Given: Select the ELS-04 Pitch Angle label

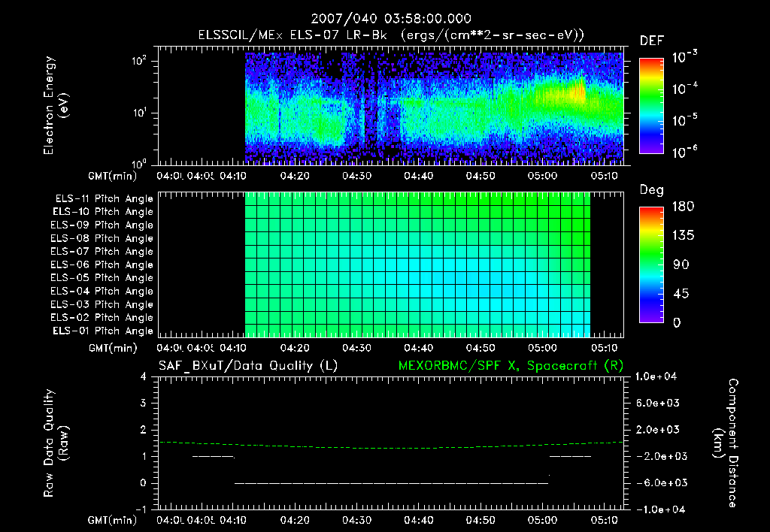Looking at the screenshot, I should [x=102, y=292].
